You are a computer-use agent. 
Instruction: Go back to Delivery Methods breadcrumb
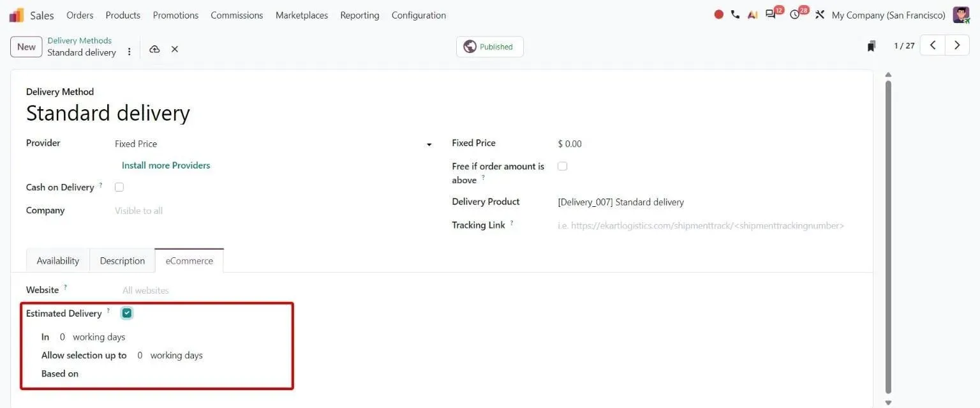click(79, 40)
